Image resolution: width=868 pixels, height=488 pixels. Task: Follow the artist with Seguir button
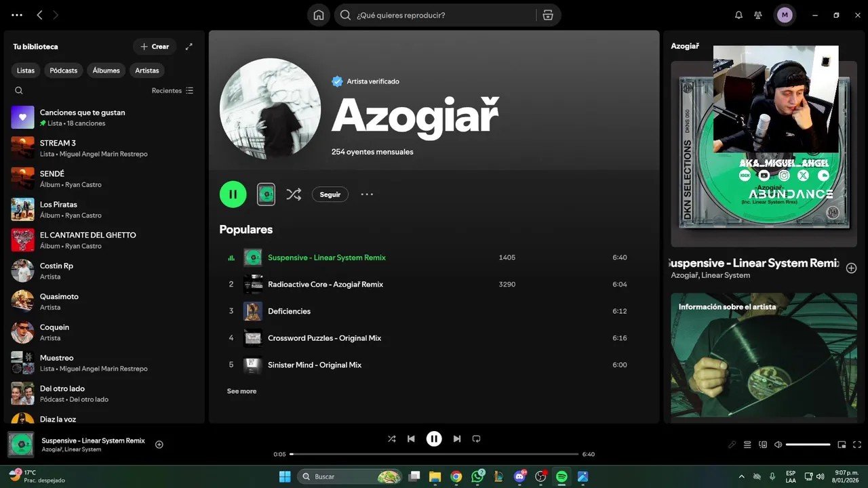coord(330,195)
